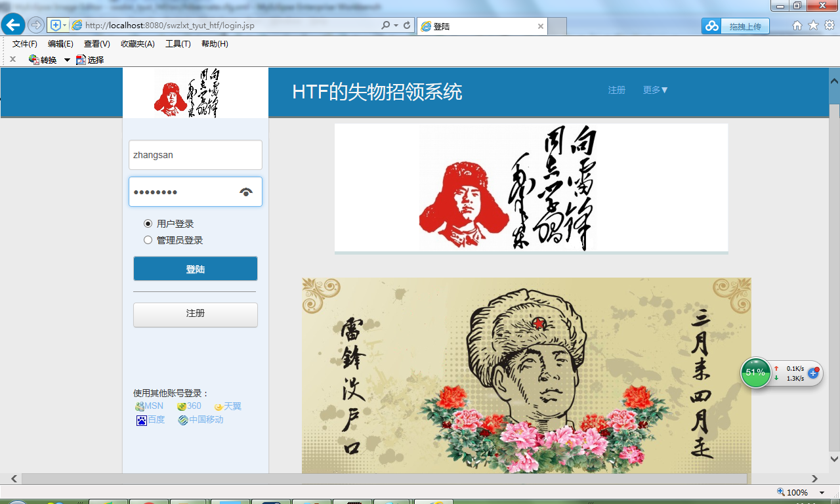Open Favorites star icon

(813, 26)
